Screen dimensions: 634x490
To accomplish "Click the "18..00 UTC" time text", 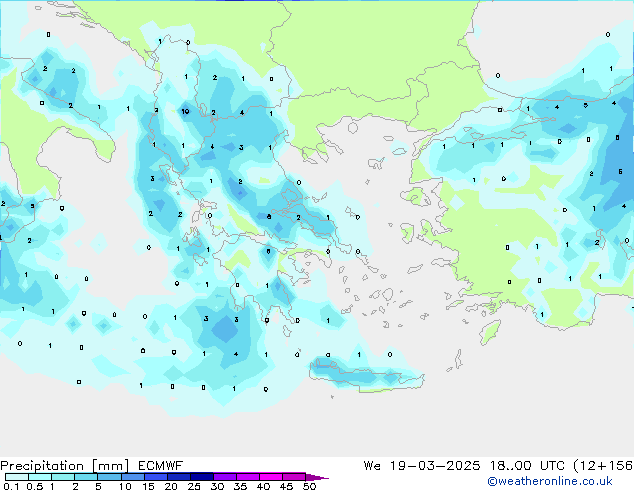I will [x=527, y=466].
